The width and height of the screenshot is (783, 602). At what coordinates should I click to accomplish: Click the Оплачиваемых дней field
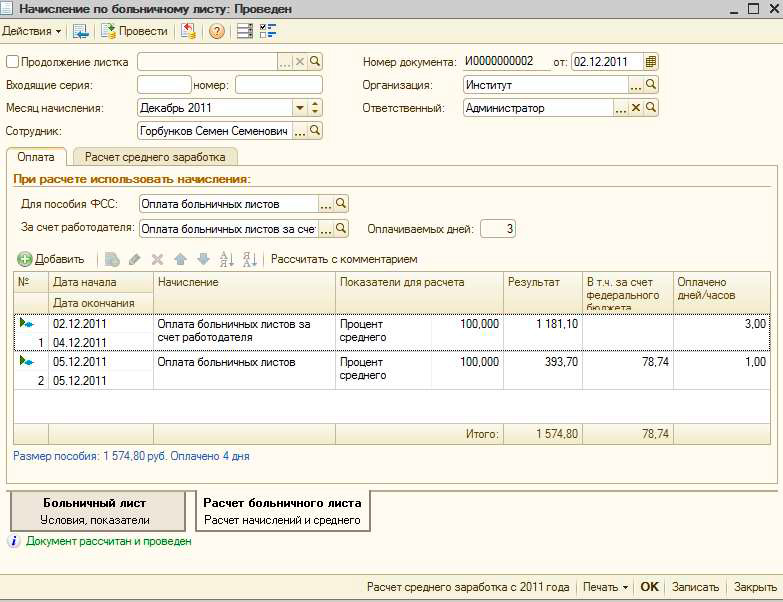497,229
